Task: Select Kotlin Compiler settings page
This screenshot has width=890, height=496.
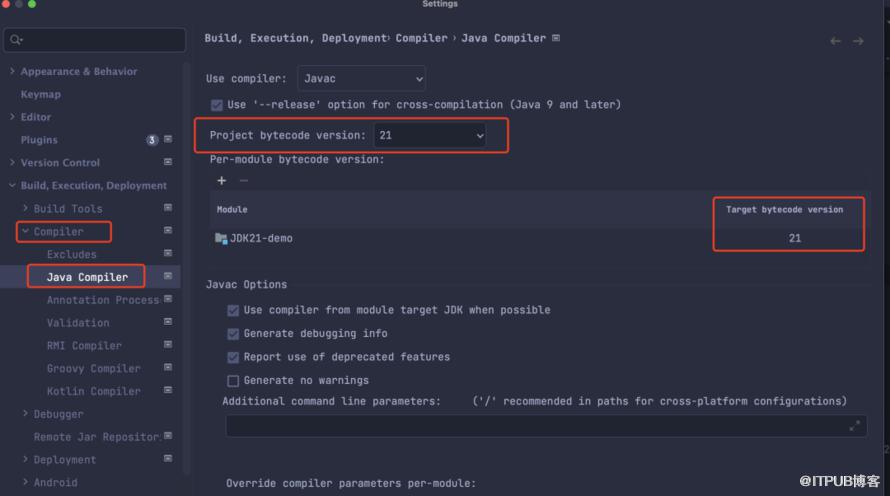Action: pyautogui.click(x=94, y=391)
